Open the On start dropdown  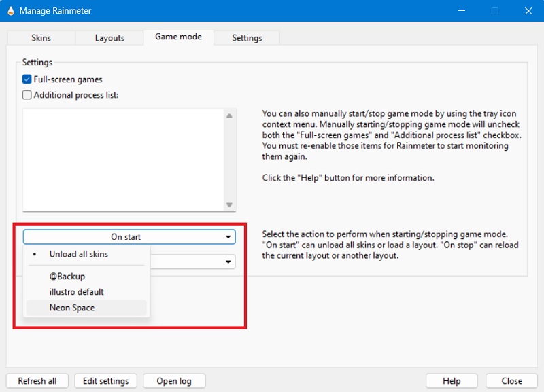pyautogui.click(x=129, y=237)
